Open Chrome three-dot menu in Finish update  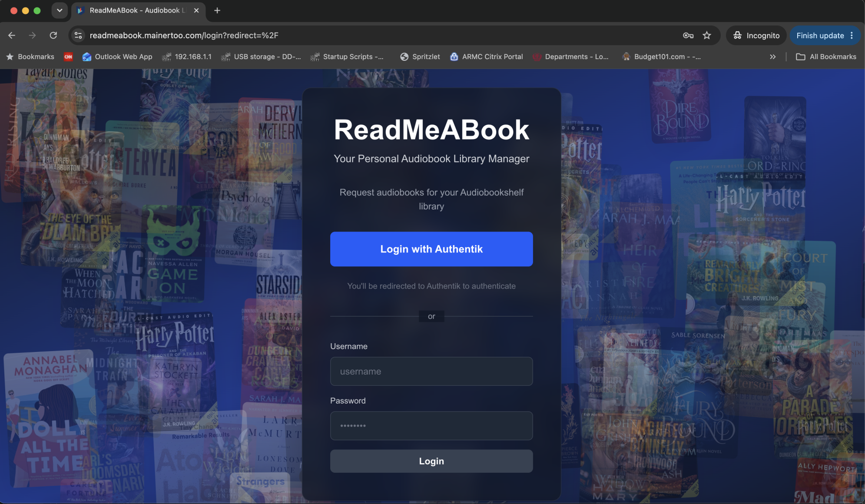[852, 35]
